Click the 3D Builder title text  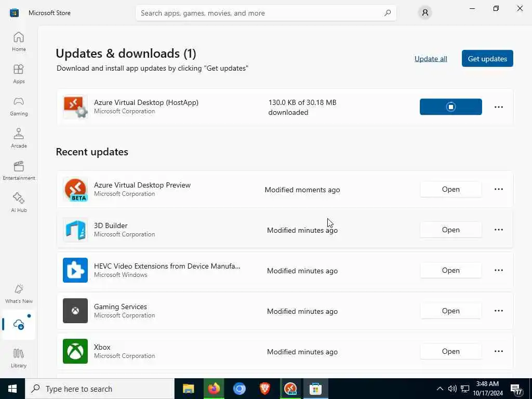pyautogui.click(x=111, y=225)
